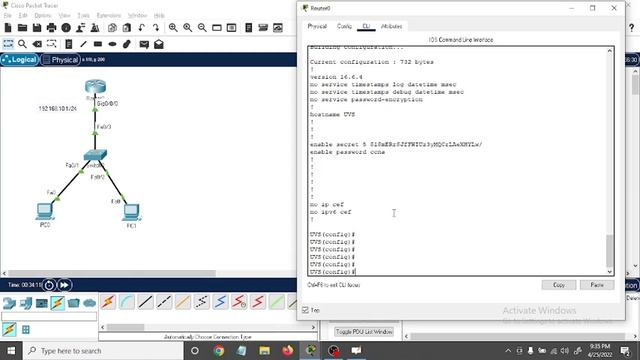Viewport: 640px width, 360px height.
Task: Pick the copper straight-through cable
Action: (x=145, y=302)
